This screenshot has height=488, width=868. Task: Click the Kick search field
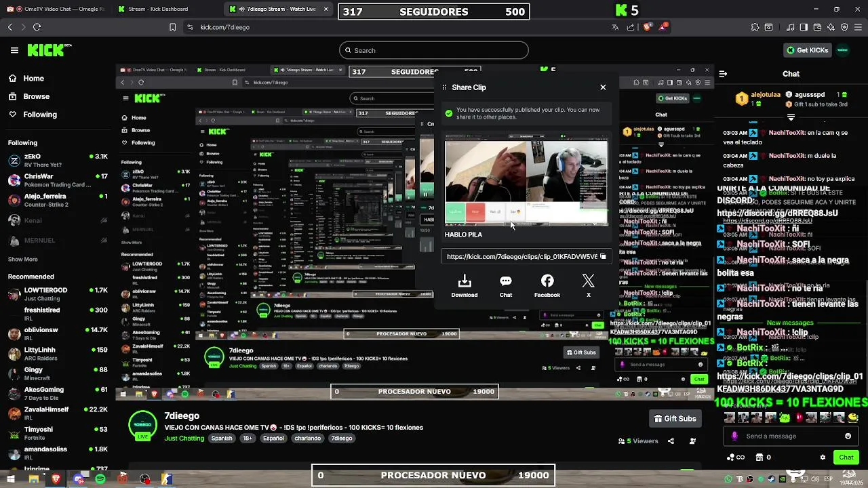point(434,50)
